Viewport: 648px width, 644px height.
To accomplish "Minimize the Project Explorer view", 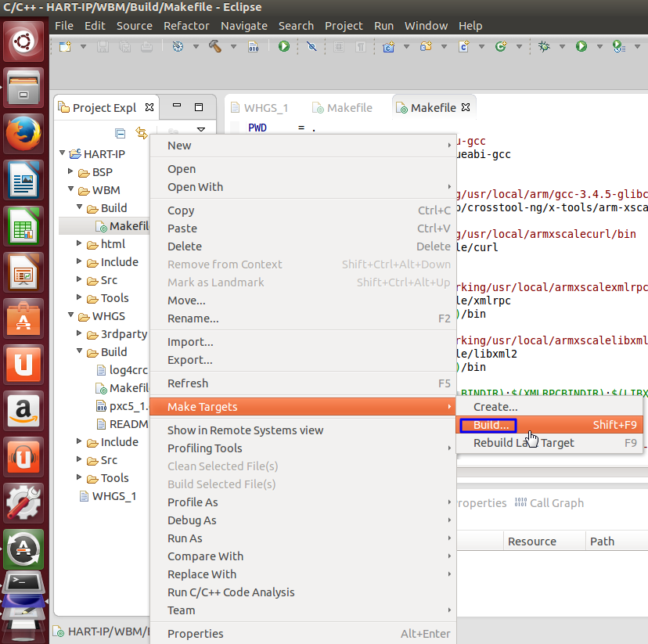I will tap(177, 106).
